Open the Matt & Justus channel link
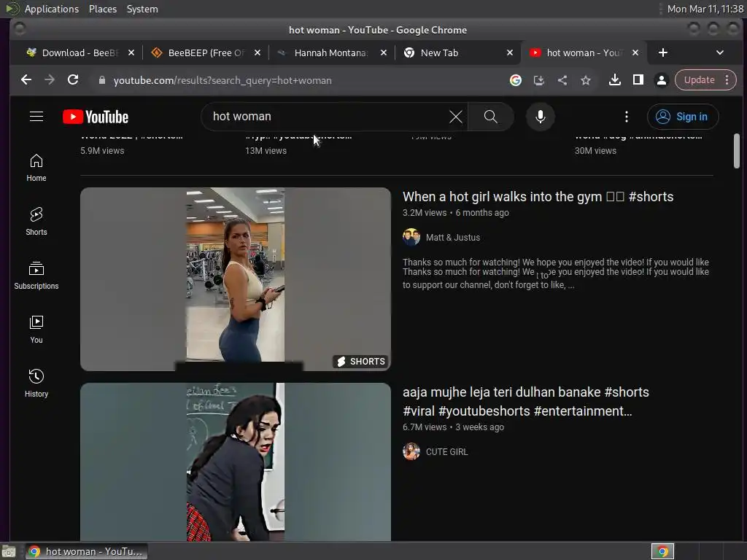Image resolution: width=747 pixels, height=560 pixels. (x=452, y=237)
